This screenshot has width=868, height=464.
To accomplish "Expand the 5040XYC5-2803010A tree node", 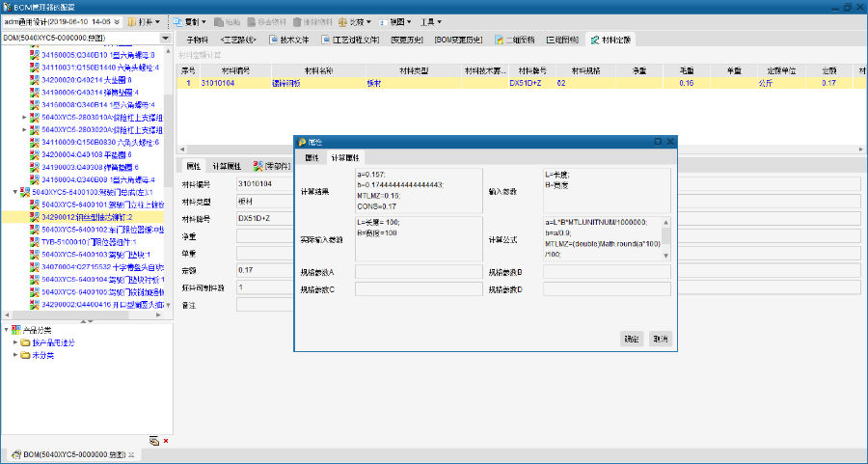I will 24,117.
